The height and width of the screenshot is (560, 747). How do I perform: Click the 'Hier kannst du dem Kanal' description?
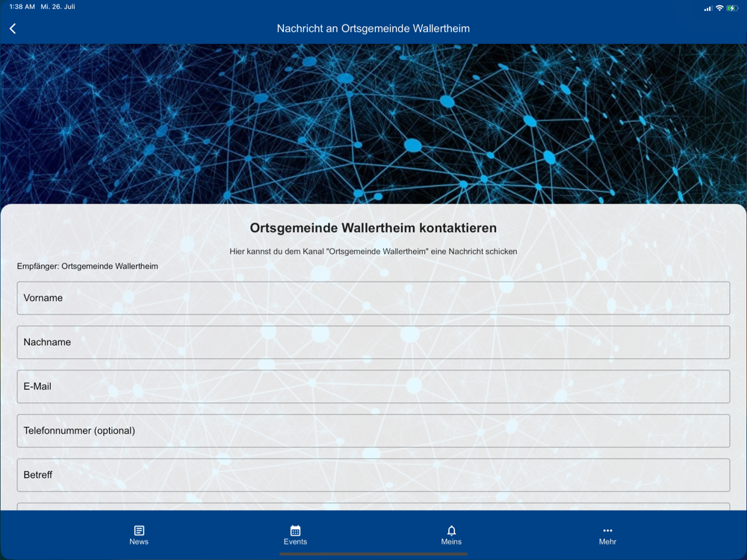[373, 252]
